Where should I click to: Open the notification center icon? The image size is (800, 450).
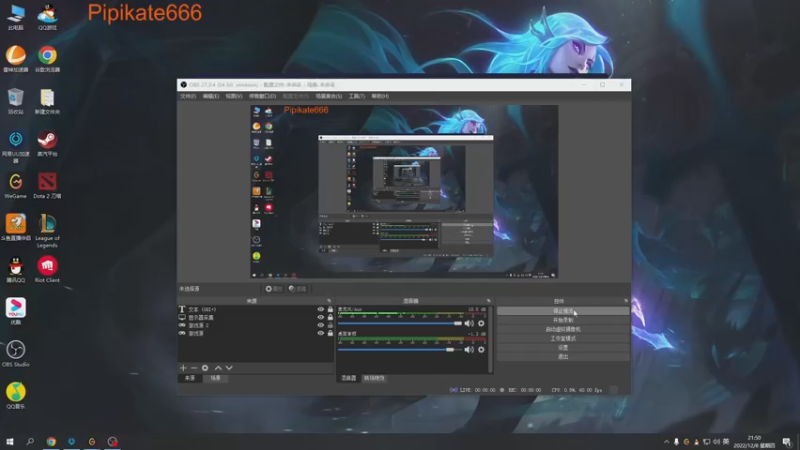(x=786, y=442)
